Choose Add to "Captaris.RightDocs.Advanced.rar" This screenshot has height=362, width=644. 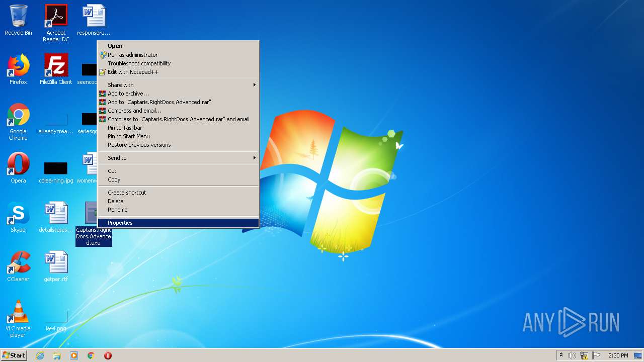(x=178, y=102)
